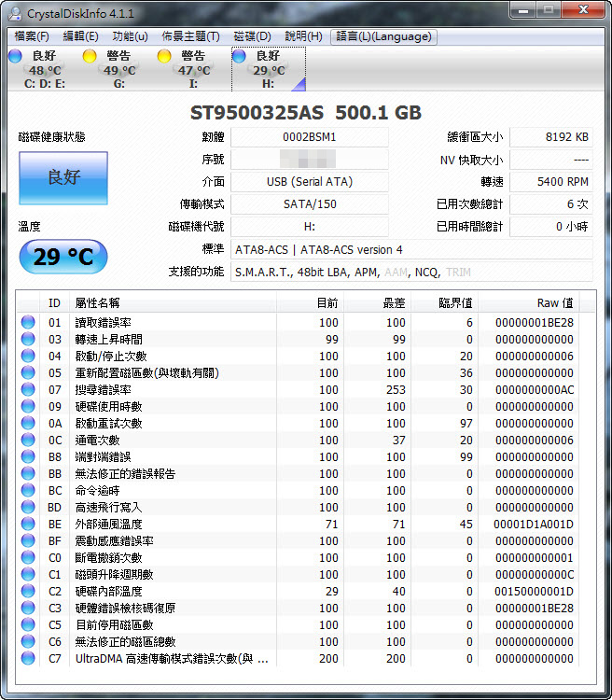Open the 功能(u) menu
Image resolution: width=612 pixels, height=700 pixels.
130,36
